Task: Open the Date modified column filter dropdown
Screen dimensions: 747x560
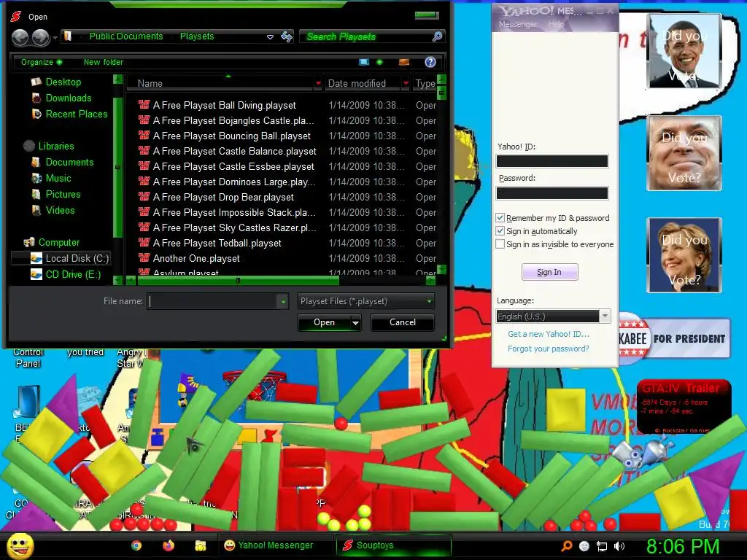Action: coord(406,83)
